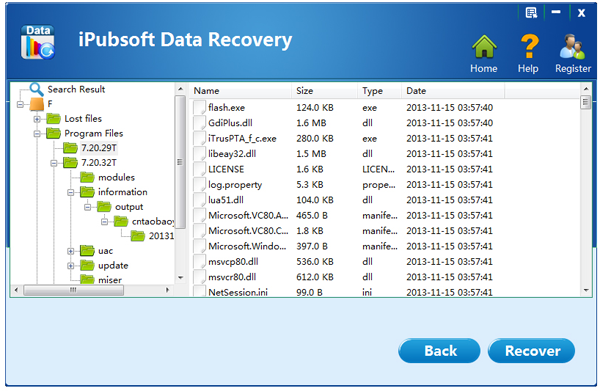The width and height of the screenshot is (600, 391).
Task: Click the 20131 folder icon
Action: (x=138, y=236)
